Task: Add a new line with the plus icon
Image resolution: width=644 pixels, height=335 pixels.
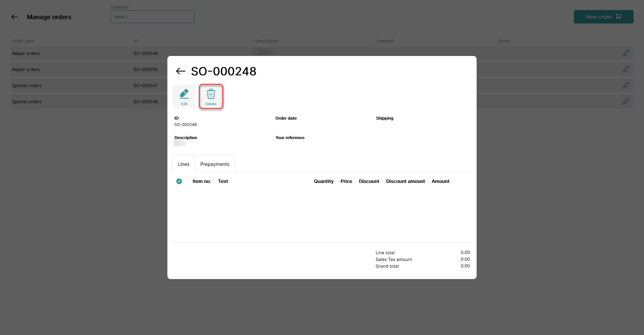Action: (179, 181)
